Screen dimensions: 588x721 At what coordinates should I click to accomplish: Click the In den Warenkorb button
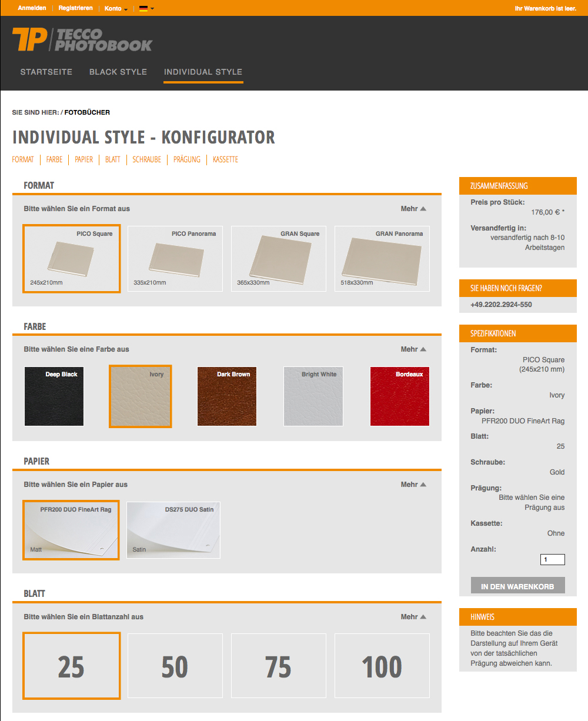(518, 586)
